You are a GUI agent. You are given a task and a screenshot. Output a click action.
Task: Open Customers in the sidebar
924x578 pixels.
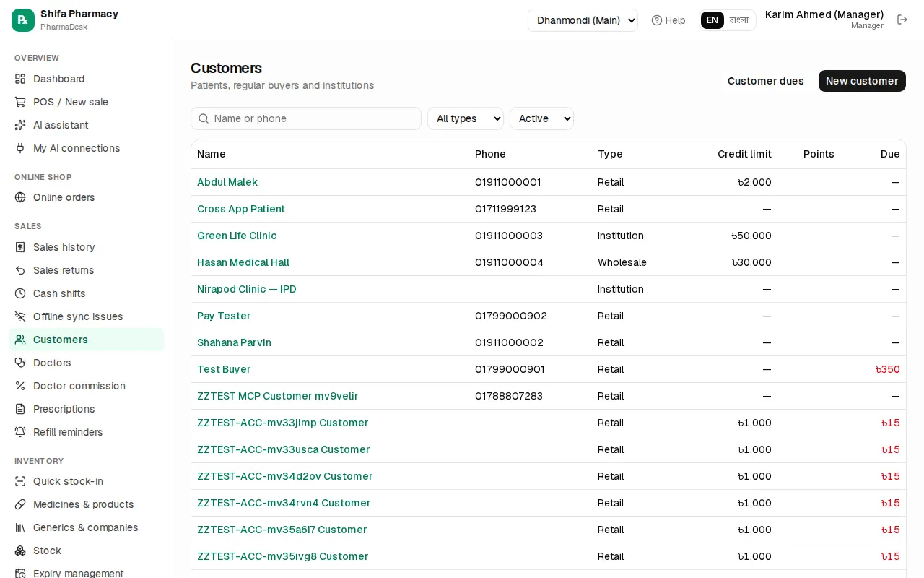coord(87,340)
